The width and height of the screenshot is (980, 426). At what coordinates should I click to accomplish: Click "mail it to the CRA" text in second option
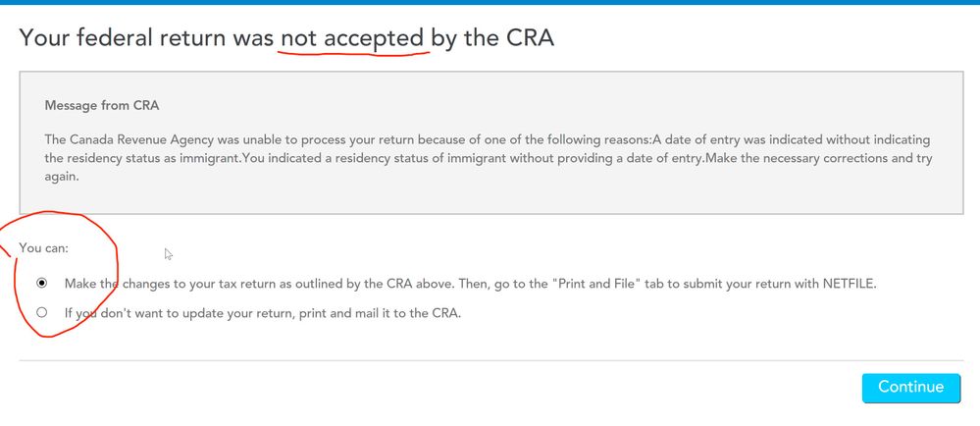(411, 313)
